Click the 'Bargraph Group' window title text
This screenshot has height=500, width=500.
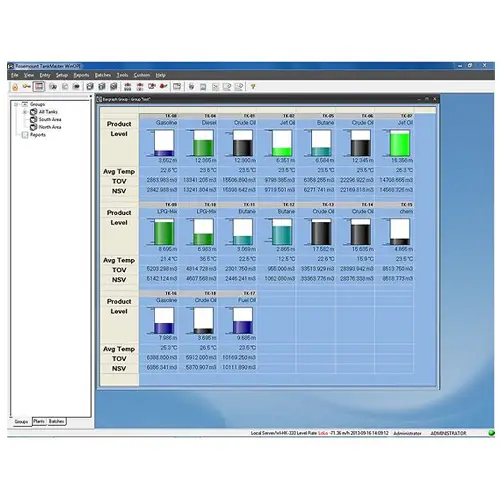pos(126,99)
